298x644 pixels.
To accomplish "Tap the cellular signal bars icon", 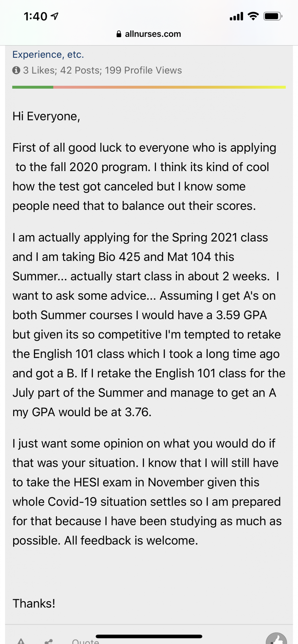I will click(x=236, y=16).
